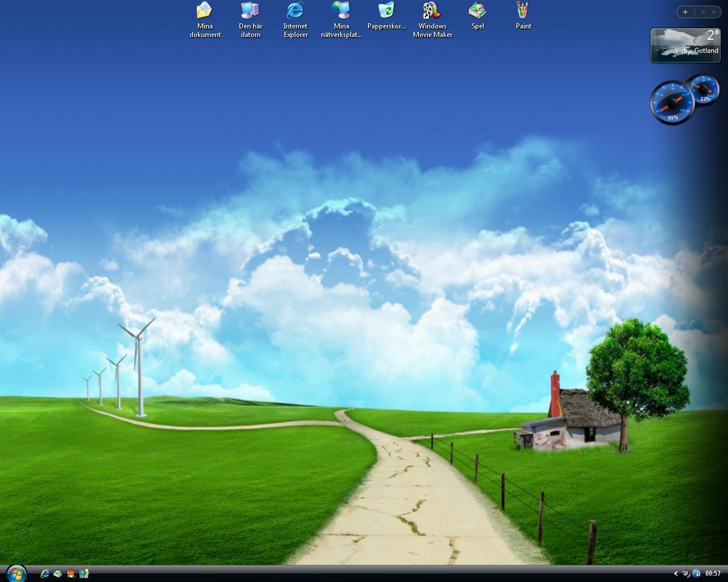Viewport: 728px width, 582px height.
Task: Open the Papperskorgen recycle bin
Action: pos(386,11)
